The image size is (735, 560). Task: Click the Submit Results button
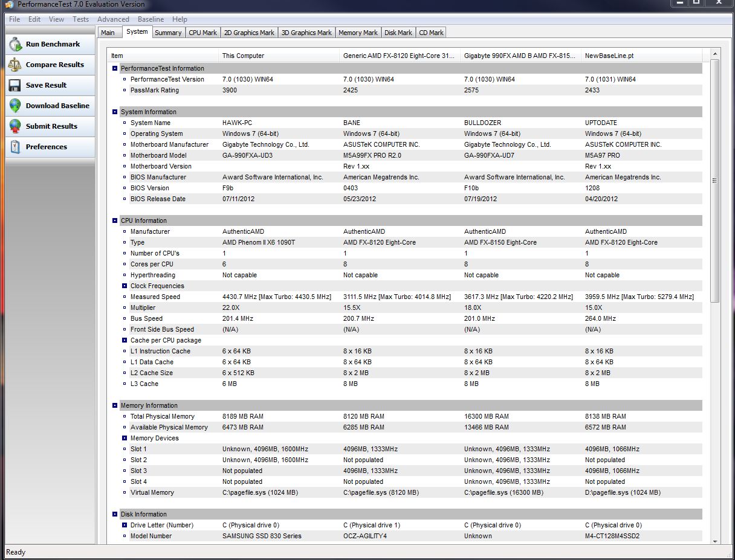point(50,126)
